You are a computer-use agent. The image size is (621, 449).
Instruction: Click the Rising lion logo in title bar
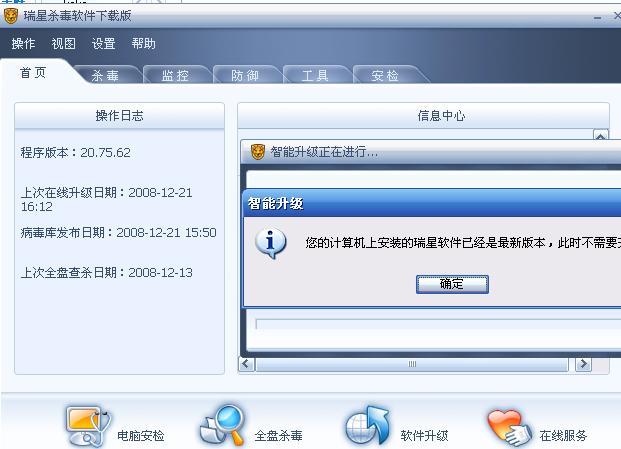coord(11,16)
